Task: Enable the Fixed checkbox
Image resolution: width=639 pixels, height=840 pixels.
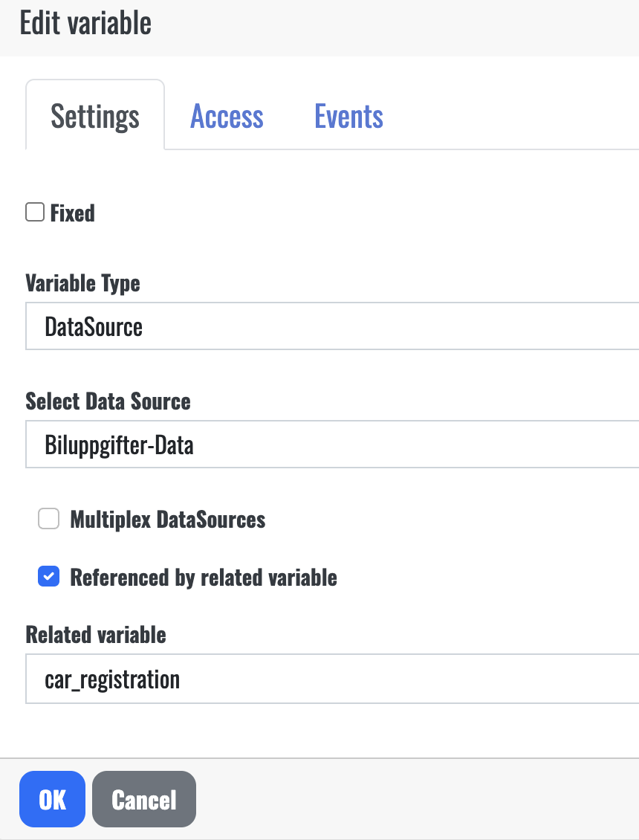Action: click(x=35, y=213)
